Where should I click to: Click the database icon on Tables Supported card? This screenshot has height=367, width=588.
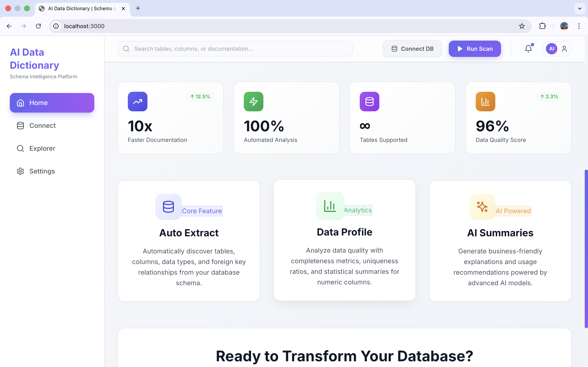tap(369, 102)
